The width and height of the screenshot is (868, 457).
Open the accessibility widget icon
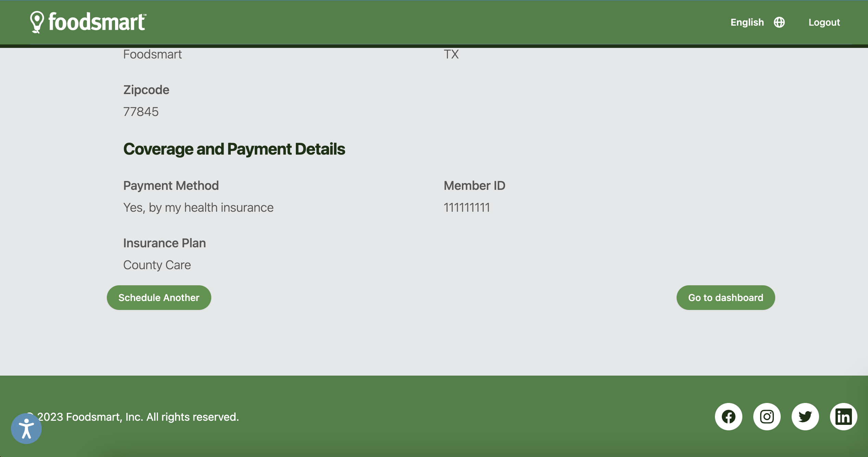click(26, 428)
